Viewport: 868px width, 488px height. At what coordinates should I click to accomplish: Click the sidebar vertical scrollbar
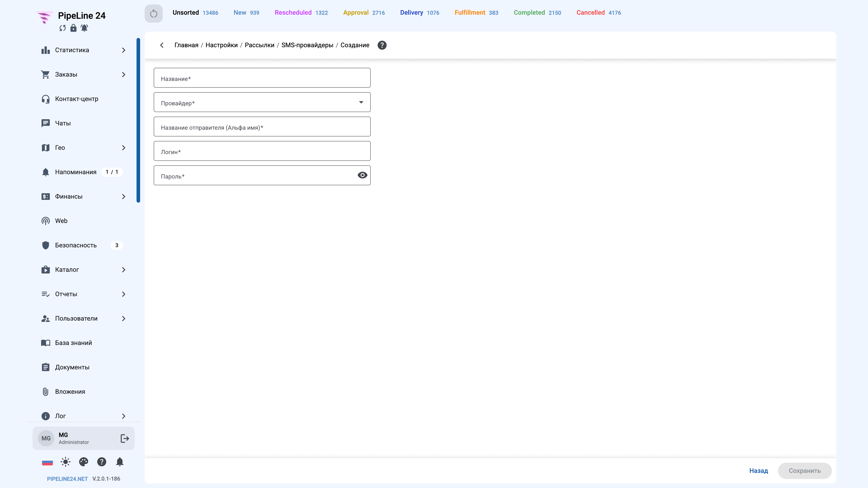(138, 120)
